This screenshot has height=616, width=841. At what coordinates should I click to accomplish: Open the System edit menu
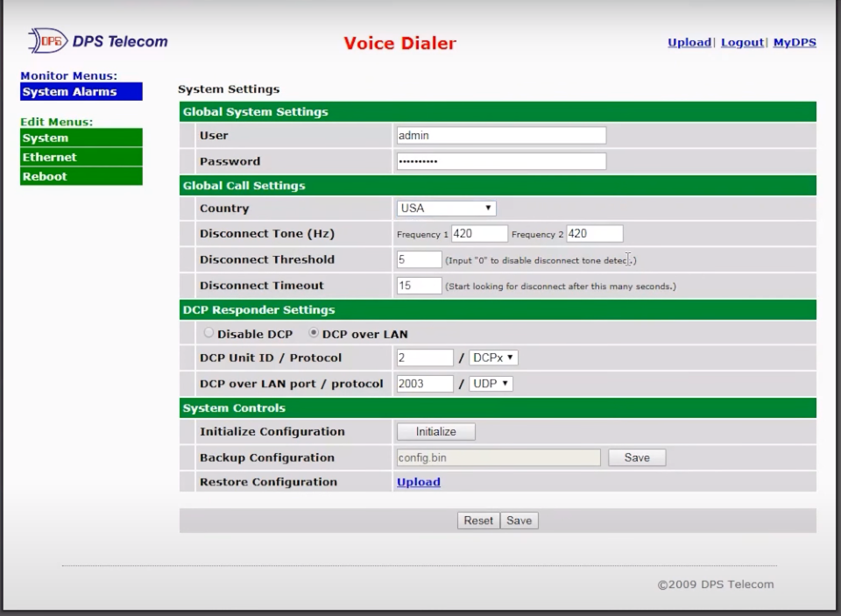pos(81,138)
